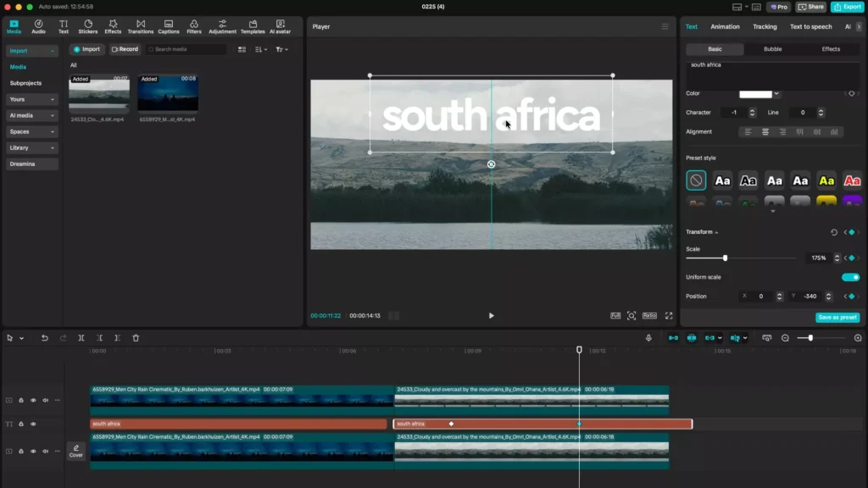Viewport: 868px width, 488px height.
Task: Open the sort options dropdown in the media panel
Action: [x=260, y=49]
